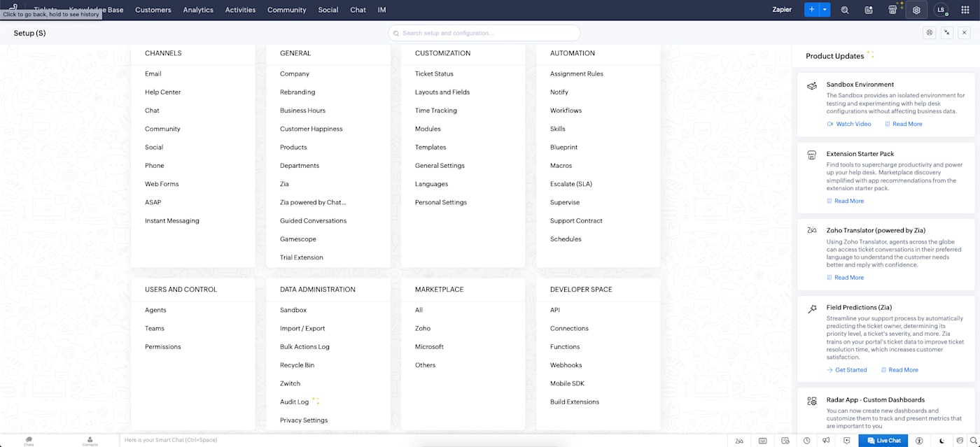Open the Contacts icon in bottom bar

coord(90,441)
